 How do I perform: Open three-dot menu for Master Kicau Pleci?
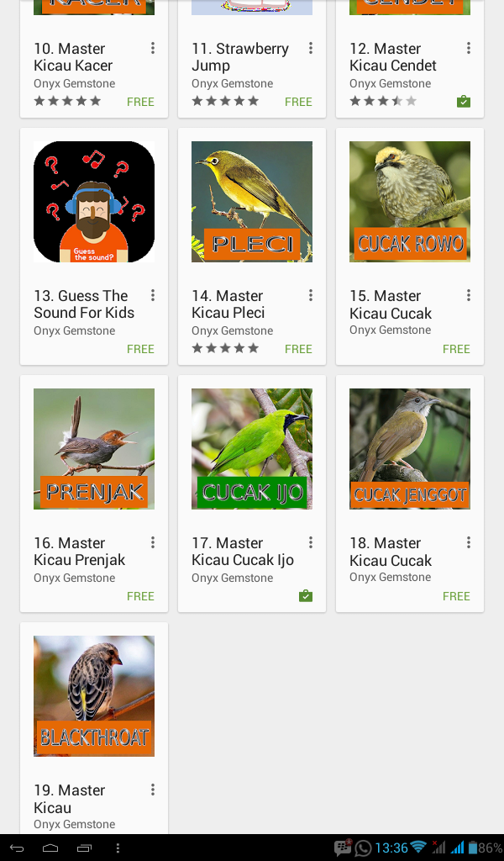point(311,295)
